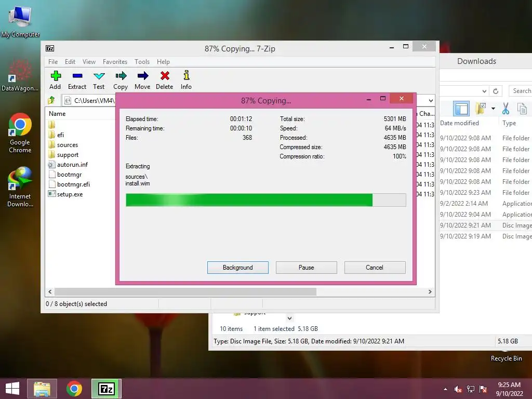Click the horizontal scrollbar thumb in 7-Zip
The height and width of the screenshot is (399, 532).
pos(185,292)
